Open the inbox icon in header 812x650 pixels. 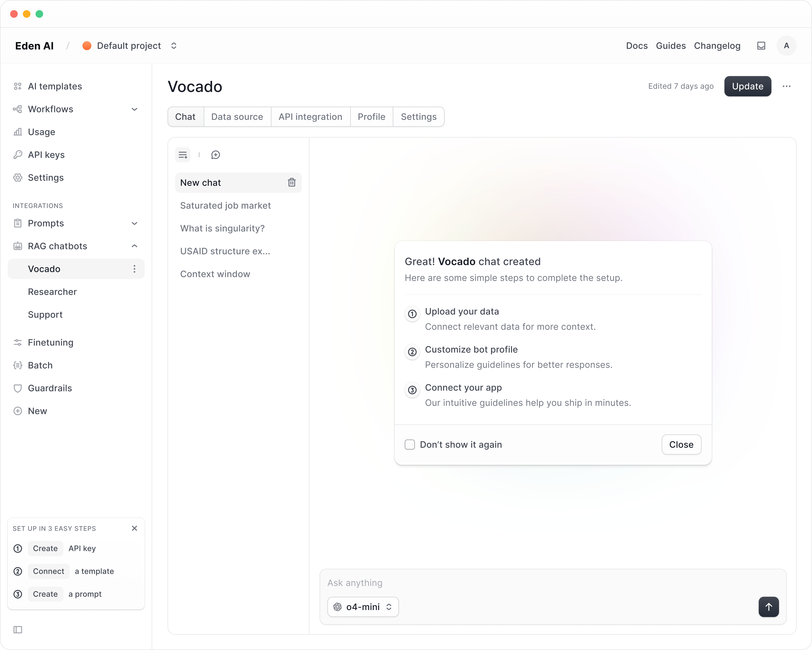(761, 46)
